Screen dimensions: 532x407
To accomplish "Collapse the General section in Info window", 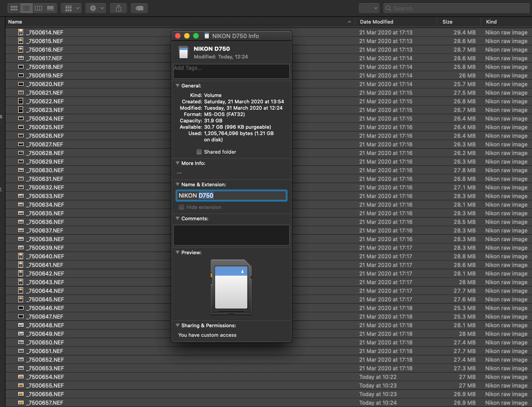I will pos(177,86).
